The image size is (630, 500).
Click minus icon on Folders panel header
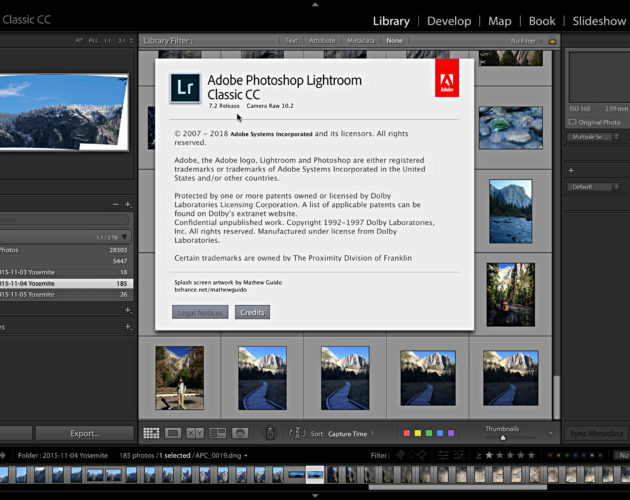116,205
